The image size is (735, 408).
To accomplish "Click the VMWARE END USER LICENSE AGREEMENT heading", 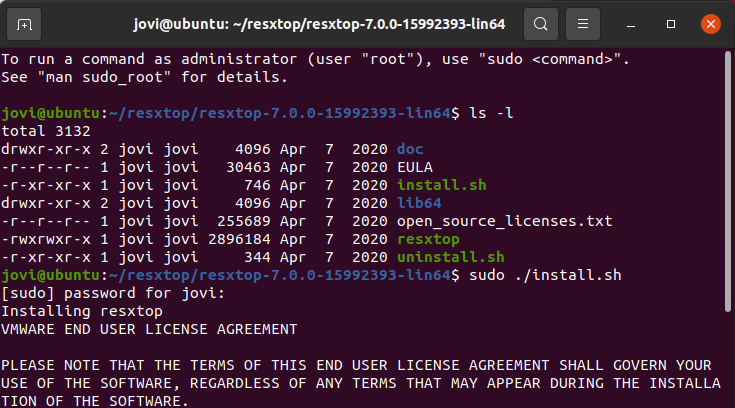I will point(149,329).
